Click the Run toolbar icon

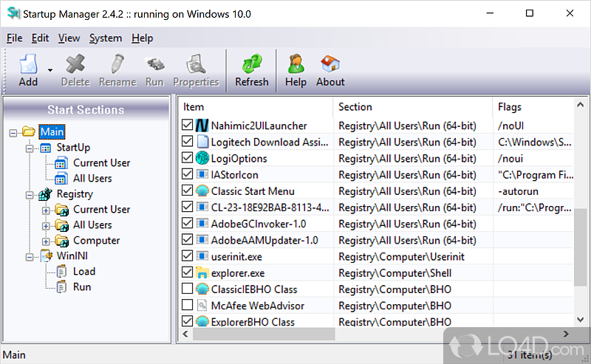154,63
